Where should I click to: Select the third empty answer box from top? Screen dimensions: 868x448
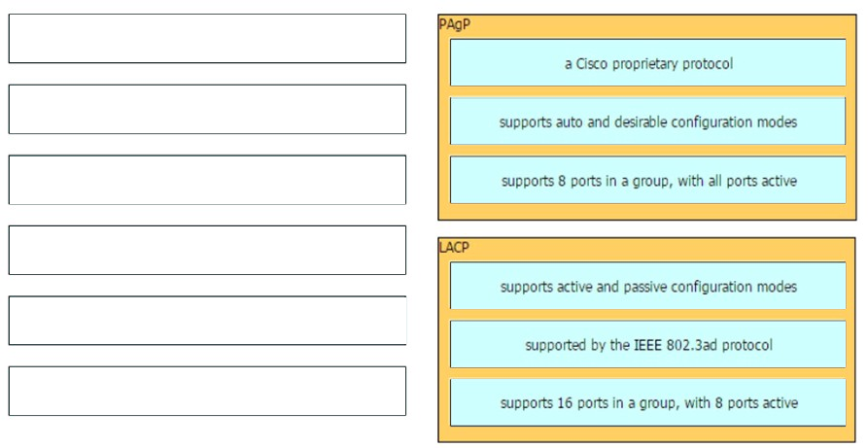[x=207, y=180]
